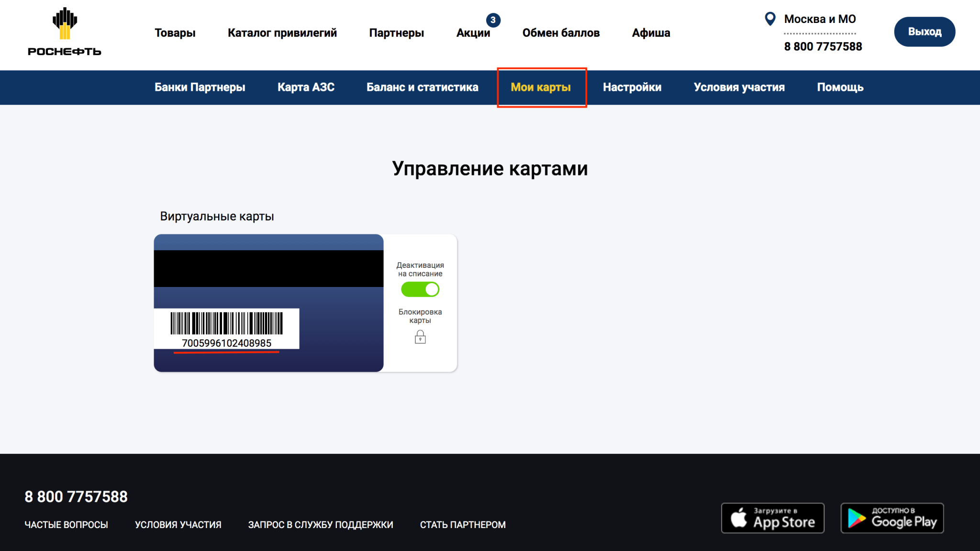This screenshot has height=551, width=980.
Task: Go to Партнеры section
Action: pyautogui.click(x=397, y=33)
